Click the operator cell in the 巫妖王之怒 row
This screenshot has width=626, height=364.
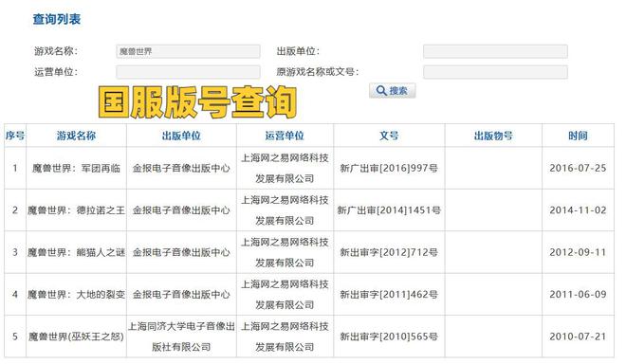285,337
